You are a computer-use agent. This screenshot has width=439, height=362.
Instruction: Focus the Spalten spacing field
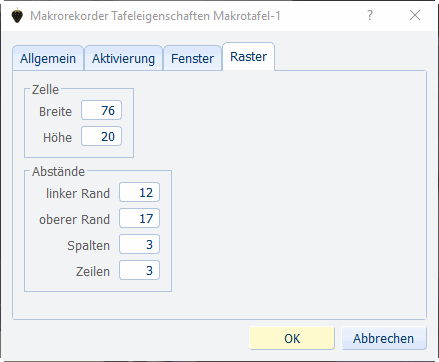[x=139, y=244]
